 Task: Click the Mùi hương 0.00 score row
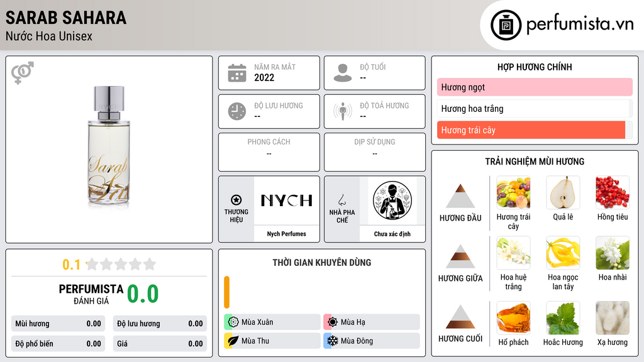(58, 324)
